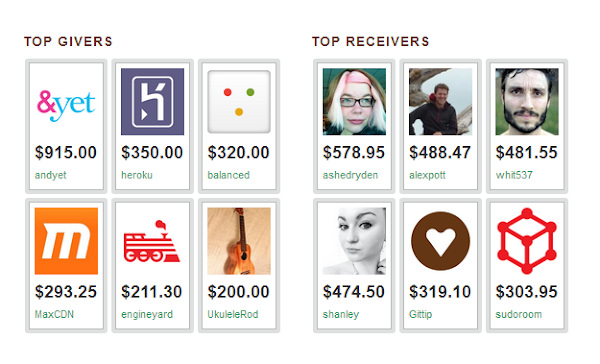Open ashedryden's profile photo
The width and height of the screenshot is (600, 364).
pos(354,101)
